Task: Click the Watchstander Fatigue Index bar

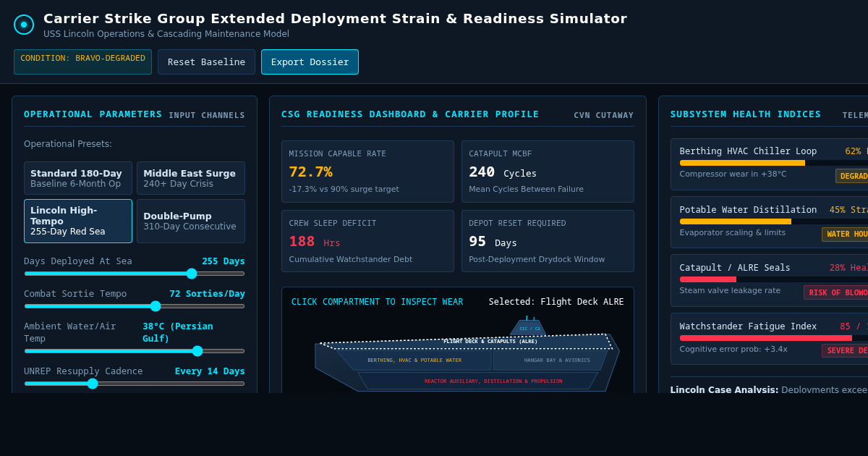Action: click(774, 338)
